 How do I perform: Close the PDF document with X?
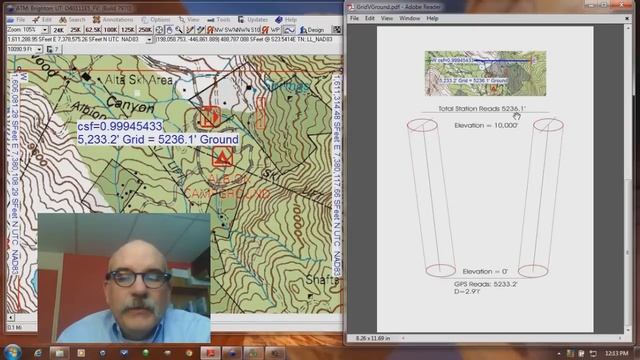[x=627, y=18]
